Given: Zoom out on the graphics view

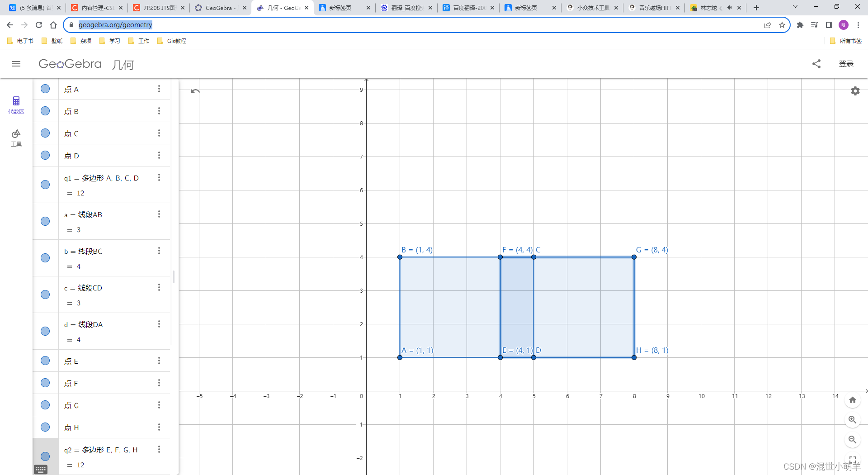Looking at the screenshot, I should (853, 440).
